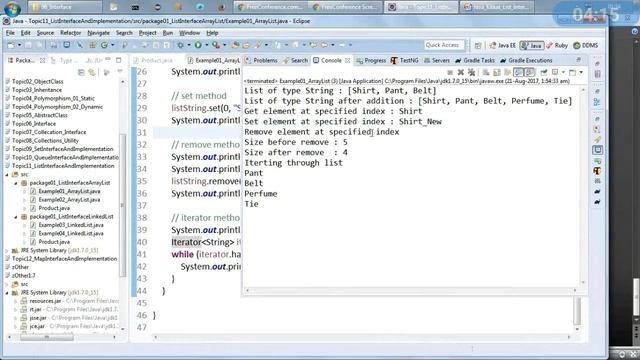Viewport: 640px width, 360px height.
Task: Collapse the package01_ListInterfaceLinkedList package
Action: pyautogui.click(x=16, y=217)
